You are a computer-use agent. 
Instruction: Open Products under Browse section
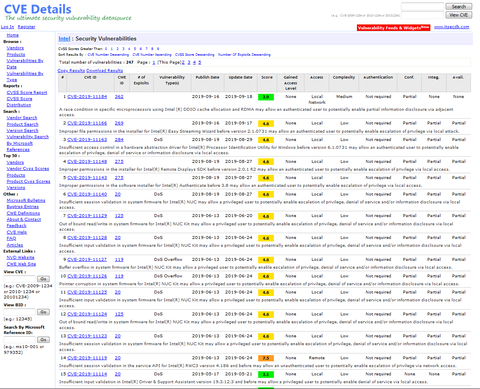(x=16, y=54)
